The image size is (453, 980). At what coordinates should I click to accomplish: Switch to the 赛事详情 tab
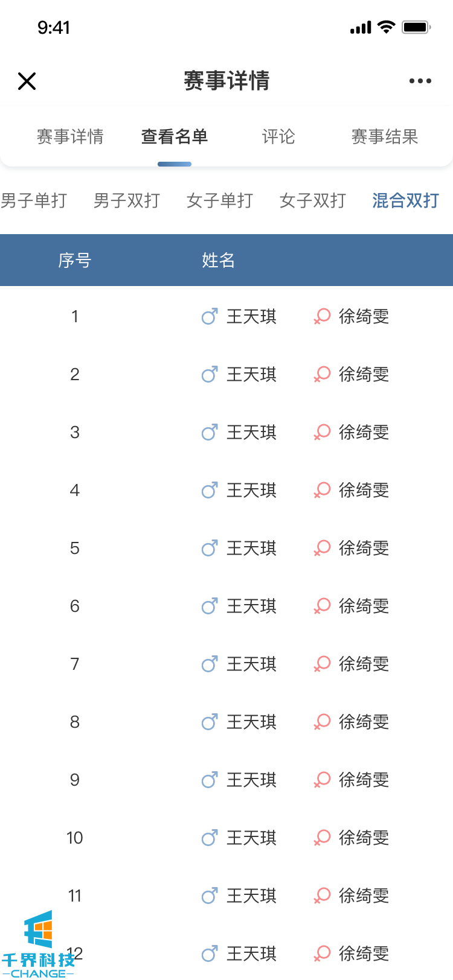point(70,137)
